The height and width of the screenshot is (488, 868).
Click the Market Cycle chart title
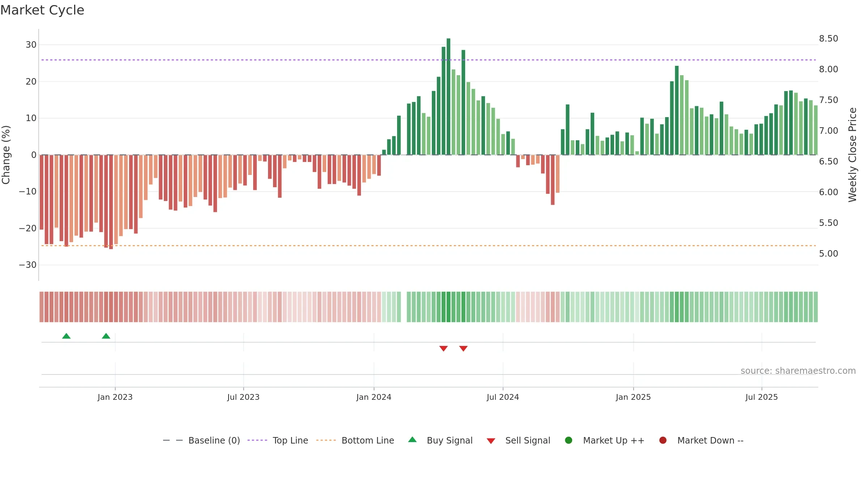pyautogui.click(x=42, y=10)
